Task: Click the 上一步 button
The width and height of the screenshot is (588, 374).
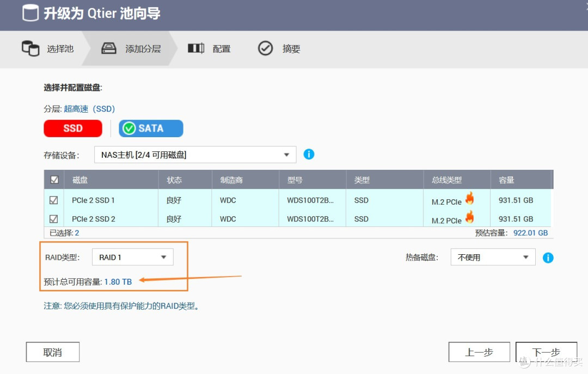Action: tap(479, 352)
